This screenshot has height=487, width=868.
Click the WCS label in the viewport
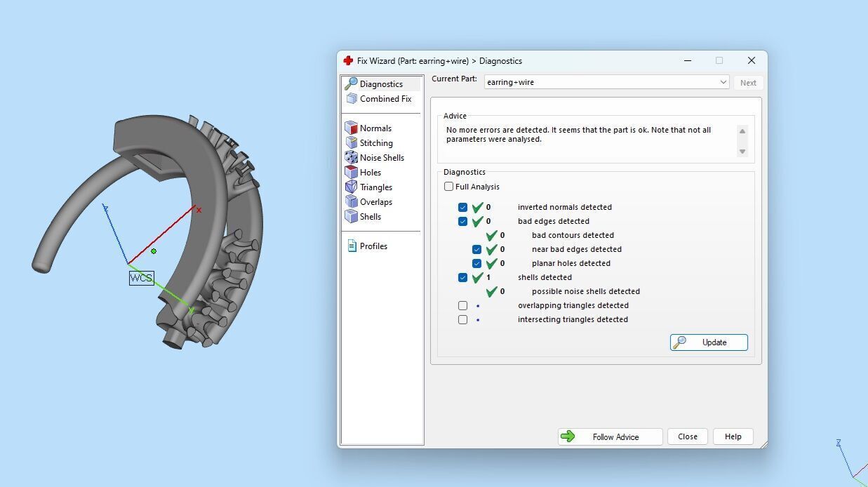point(141,278)
